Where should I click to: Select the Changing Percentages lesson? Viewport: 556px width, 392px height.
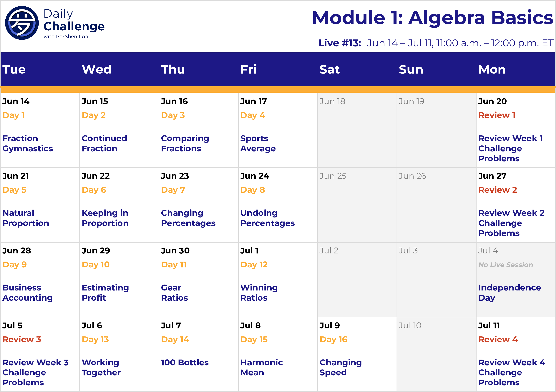[x=188, y=218]
